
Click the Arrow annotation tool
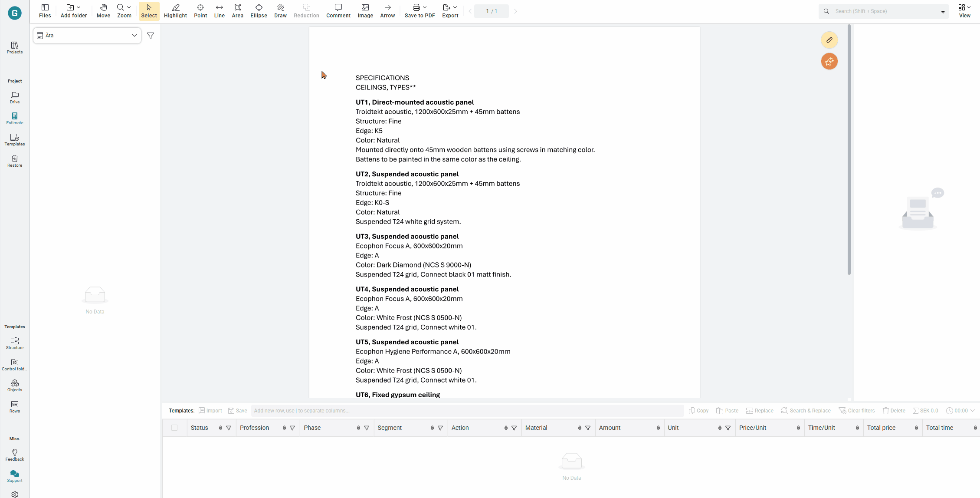click(x=387, y=11)
